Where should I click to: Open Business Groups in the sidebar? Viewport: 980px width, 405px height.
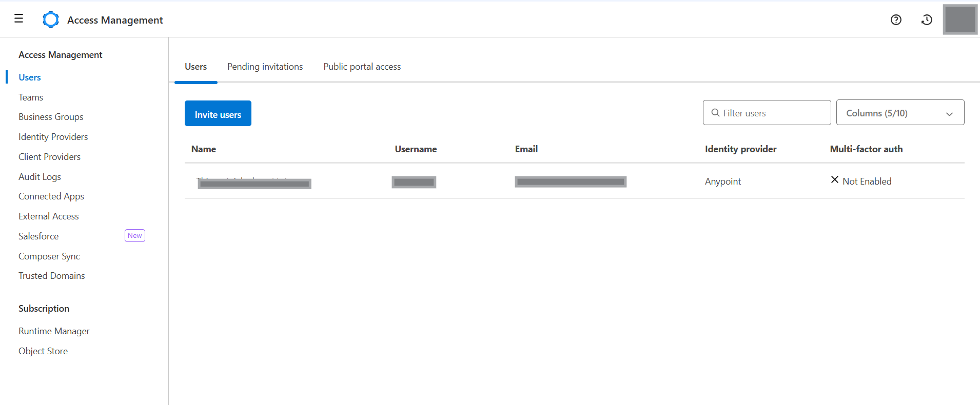51,117
